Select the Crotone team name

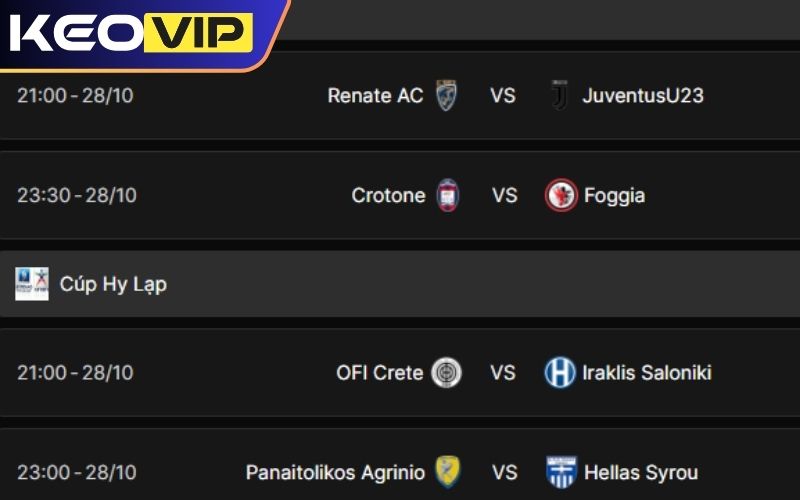(x=388, y=195)
